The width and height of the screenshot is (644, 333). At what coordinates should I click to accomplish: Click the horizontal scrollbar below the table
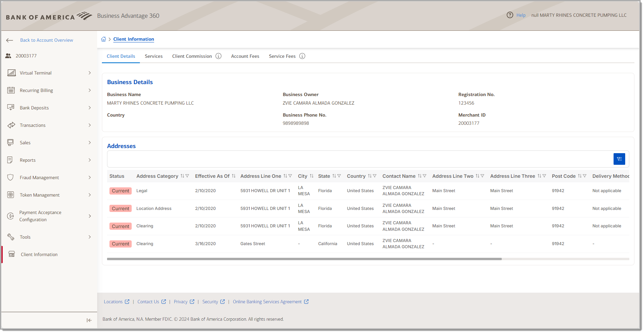pos(304,259)
